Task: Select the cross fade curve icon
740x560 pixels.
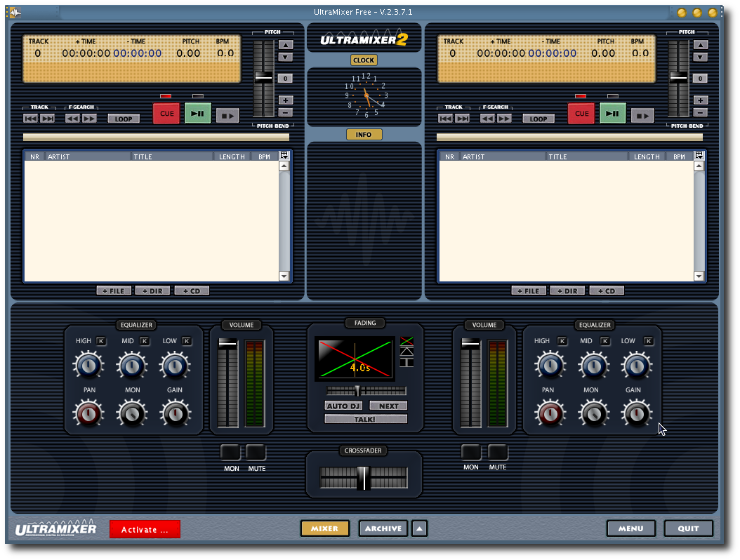Action: click(407, 341)
